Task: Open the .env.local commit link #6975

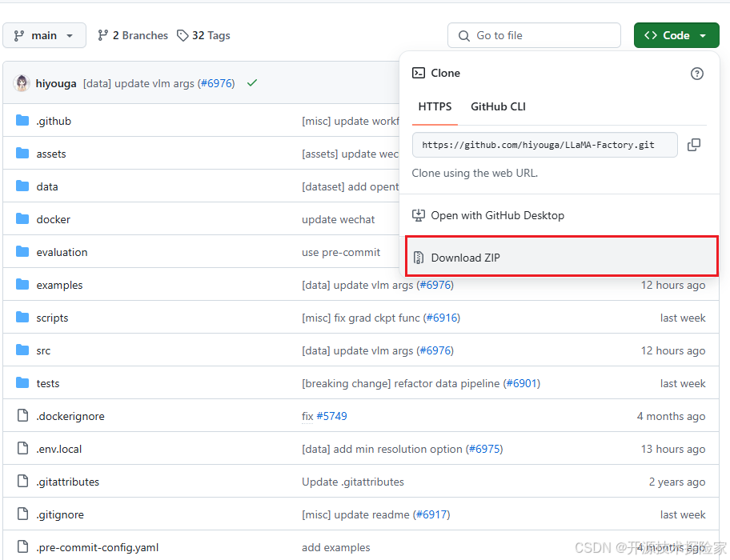Action: pos(484,449)
